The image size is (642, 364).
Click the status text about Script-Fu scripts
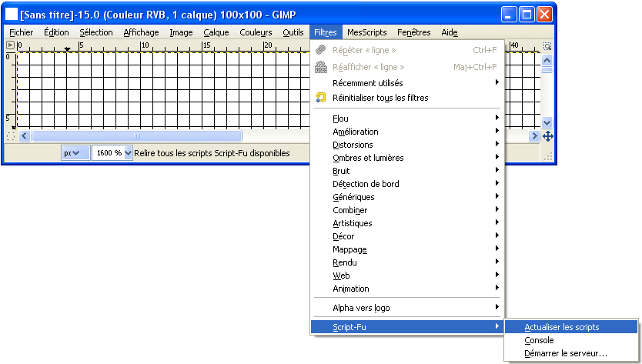click(212, 153)
